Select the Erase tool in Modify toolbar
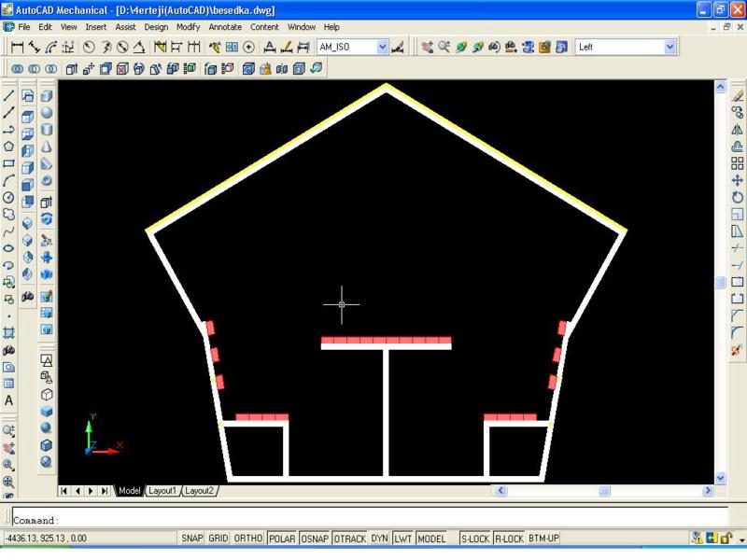 pos(737,95)
